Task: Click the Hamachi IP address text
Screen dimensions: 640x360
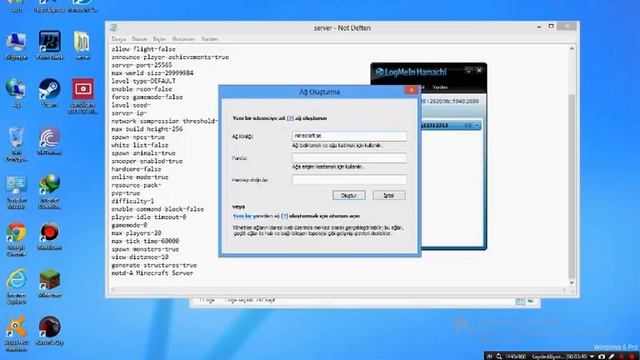Action: (450, 101)
